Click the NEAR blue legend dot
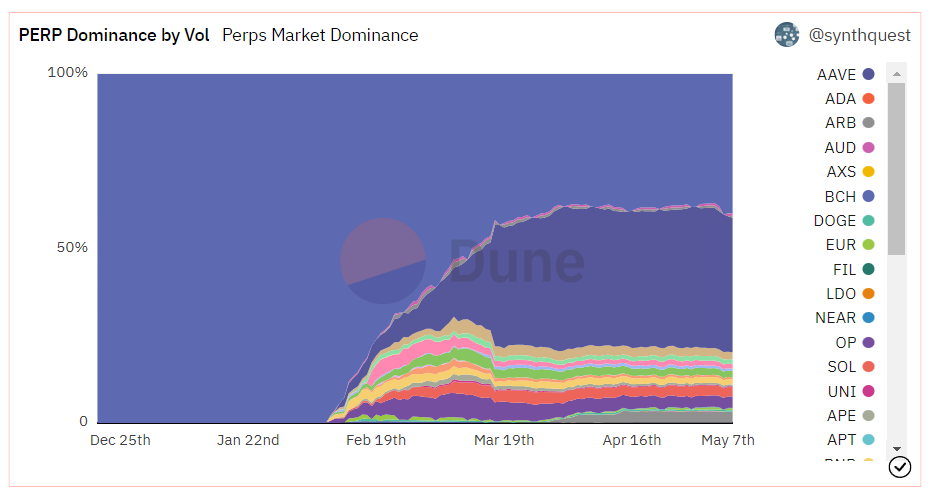Viewport: 931px width, 494px height. (868, 318)
